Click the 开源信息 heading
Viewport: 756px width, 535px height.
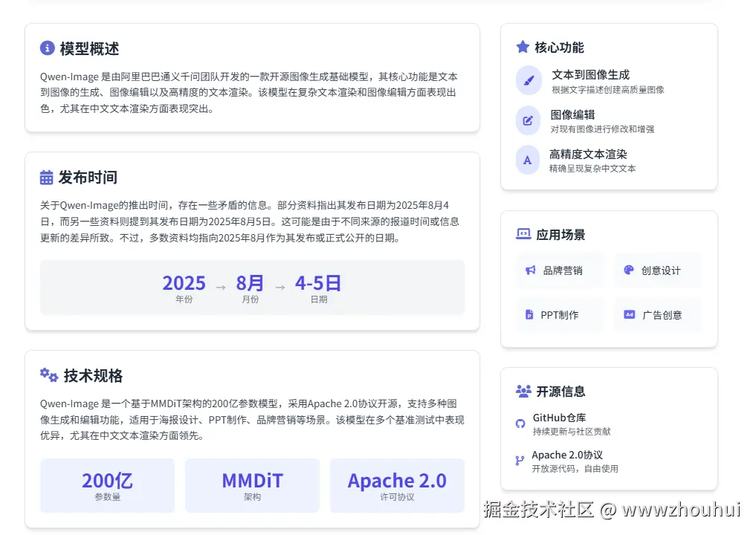coord(560,392)
